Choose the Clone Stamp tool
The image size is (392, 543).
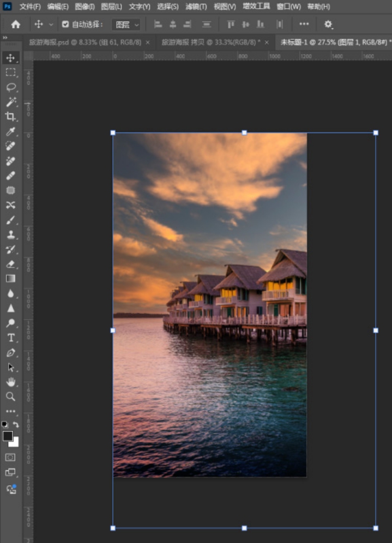pyautogui.click(x=10, y=235)
